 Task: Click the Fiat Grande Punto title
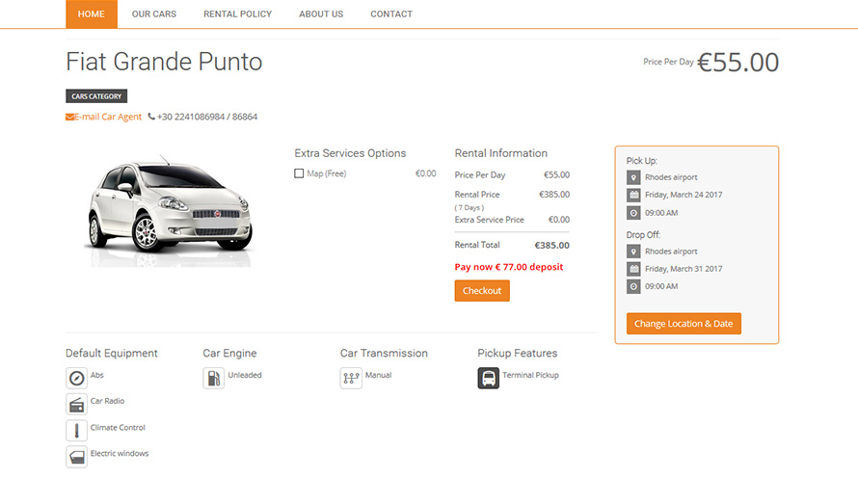(164, 62)
